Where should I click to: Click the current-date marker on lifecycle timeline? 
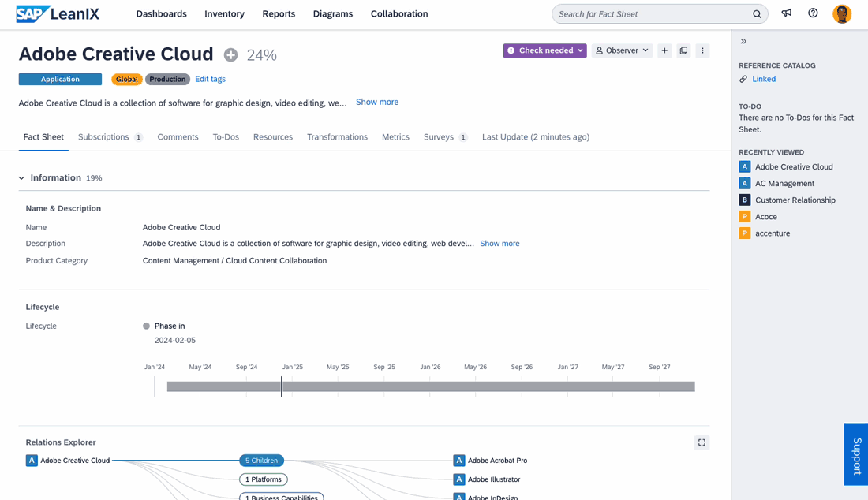(x=281, y=386)
